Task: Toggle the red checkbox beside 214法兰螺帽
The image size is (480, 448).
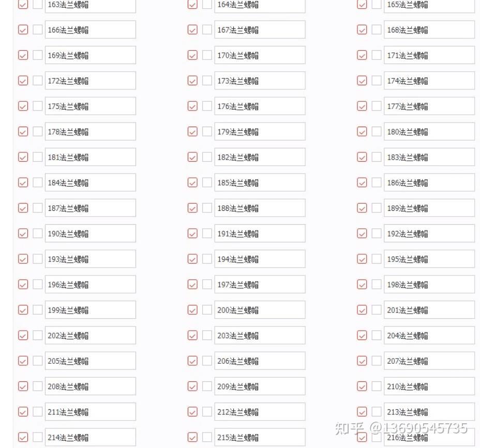Action: coord(23,437)
